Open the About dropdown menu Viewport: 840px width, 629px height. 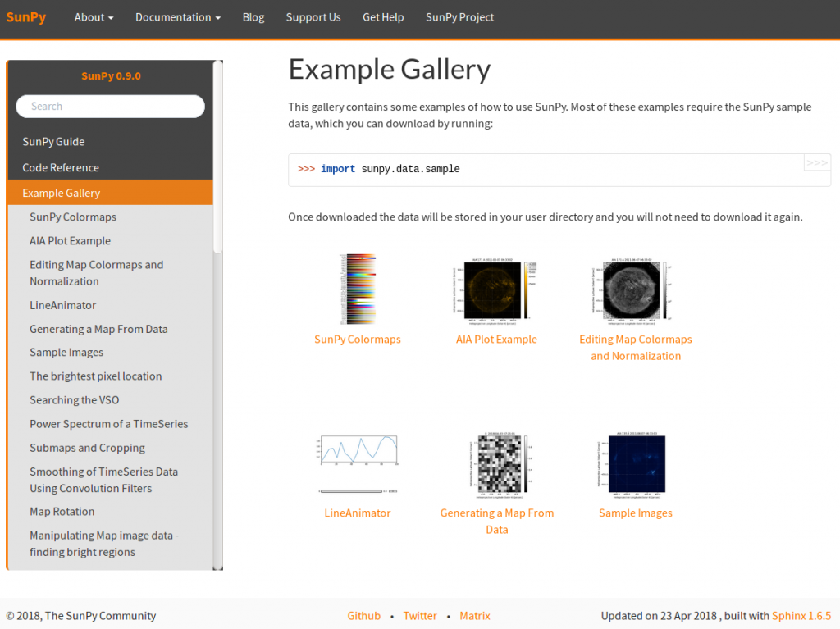point(93,16)
